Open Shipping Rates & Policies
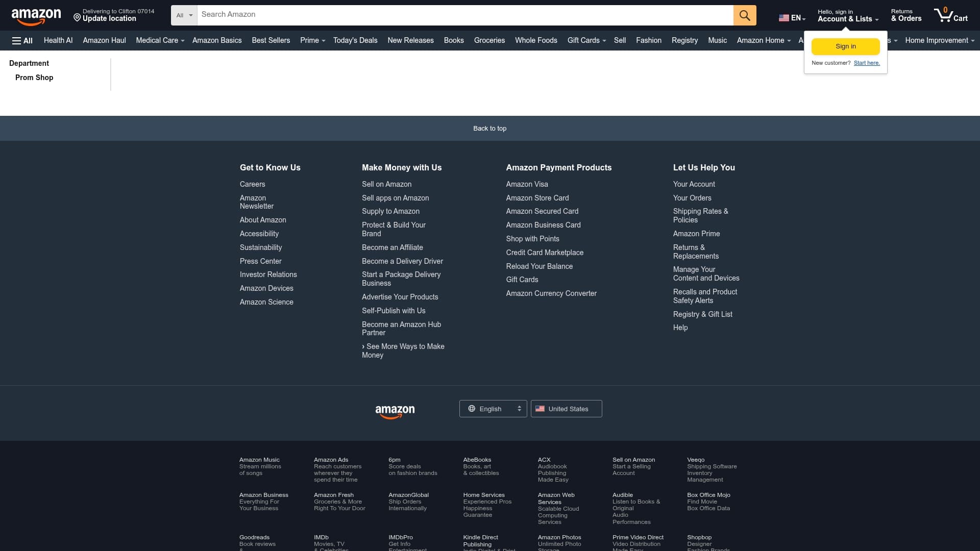The width and height of the screenshot is (980, 551). [x=700, y=215]
